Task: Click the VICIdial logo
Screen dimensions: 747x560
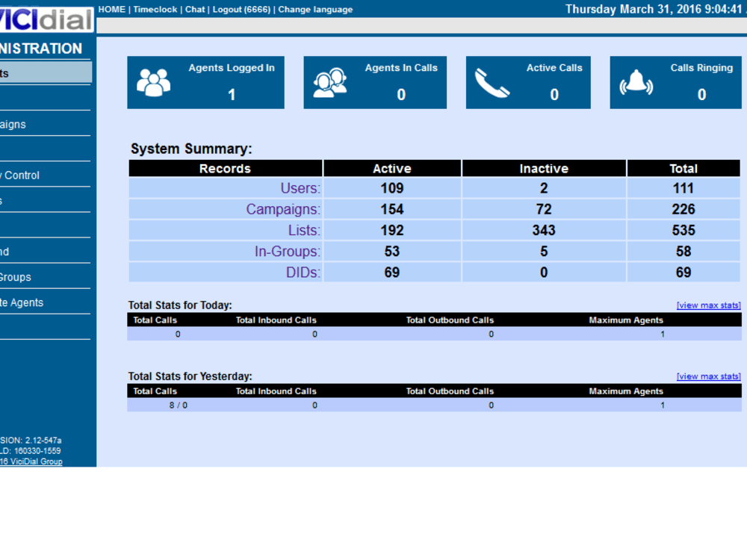Action: [x=46, y=19]
